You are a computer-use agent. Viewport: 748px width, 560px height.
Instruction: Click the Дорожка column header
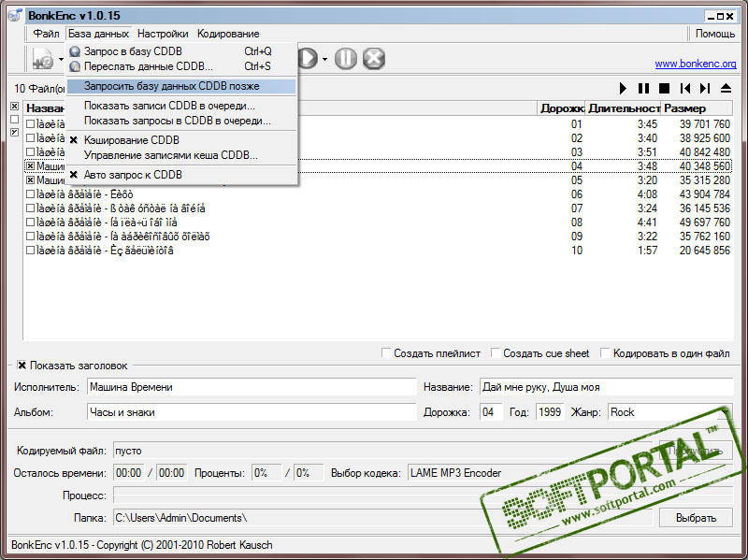[562, 108]
